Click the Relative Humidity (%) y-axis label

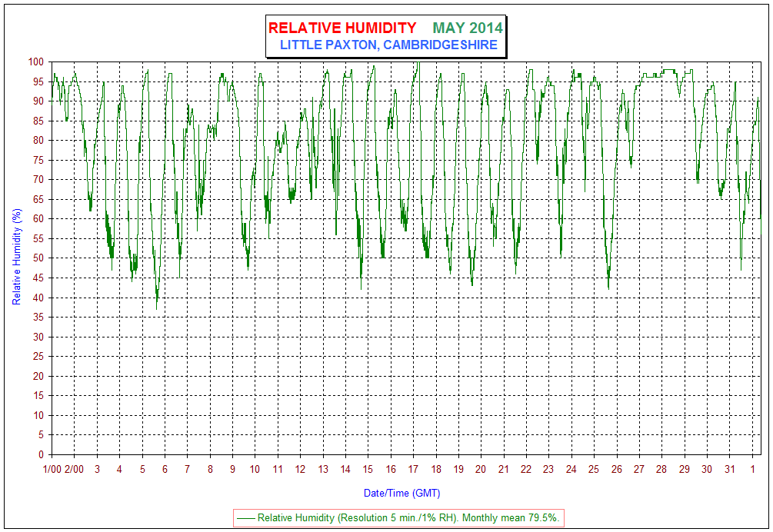point(17,257)
